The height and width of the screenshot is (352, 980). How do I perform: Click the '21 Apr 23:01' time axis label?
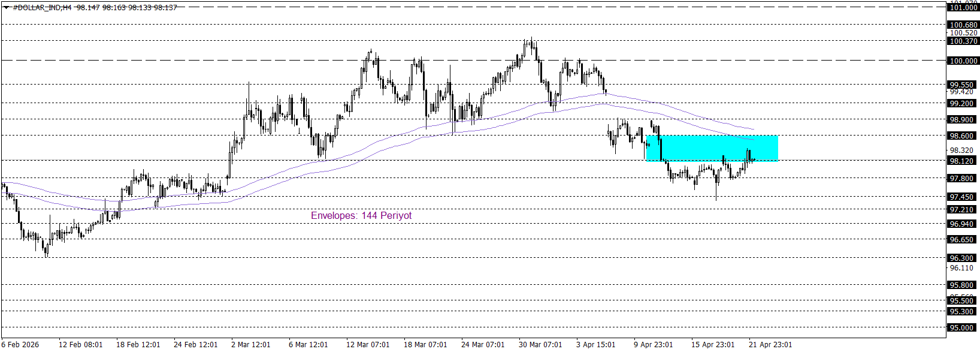click(x=770, y=345)
